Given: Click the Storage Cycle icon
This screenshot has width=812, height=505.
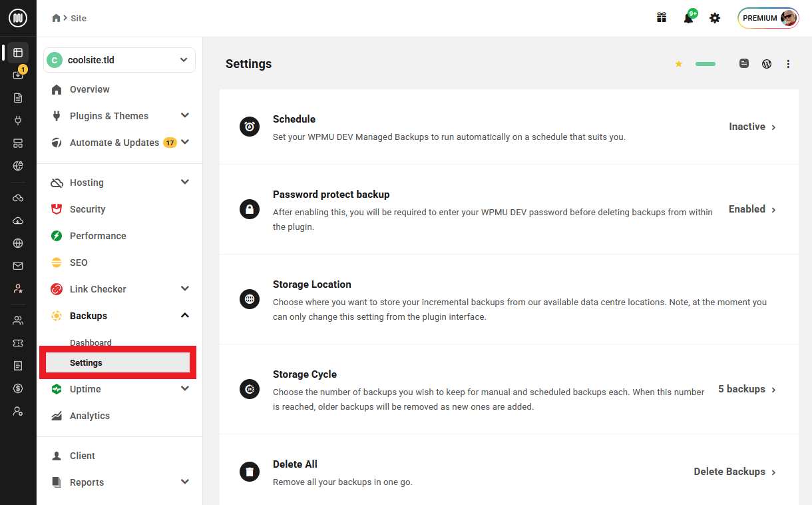Looking at the screenshot, I should pos(250,389).
